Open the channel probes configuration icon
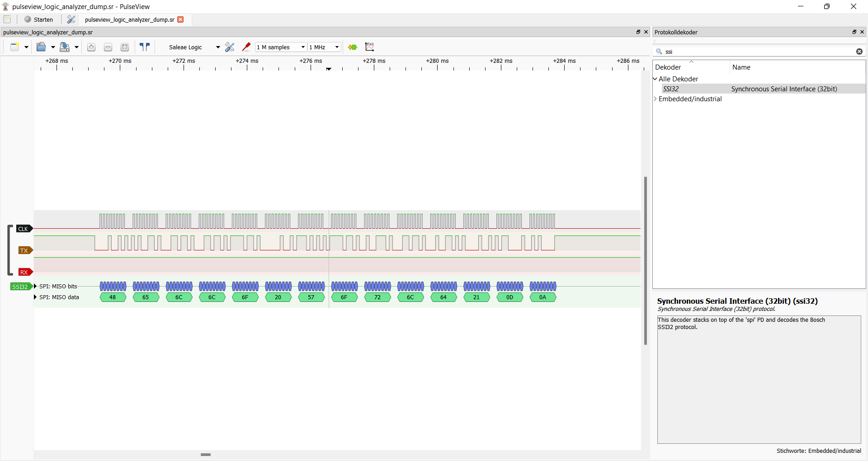 tap(246, 47)
